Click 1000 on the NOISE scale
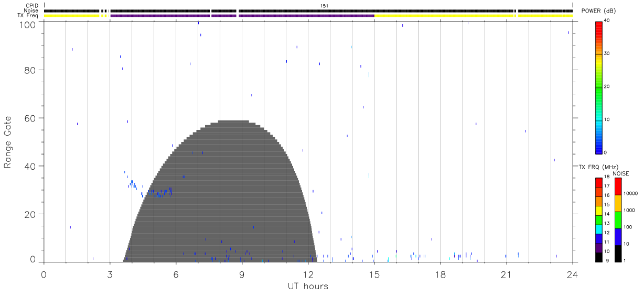Image resolution: width=644 pixels, height=297 pixels. point(630,210)
